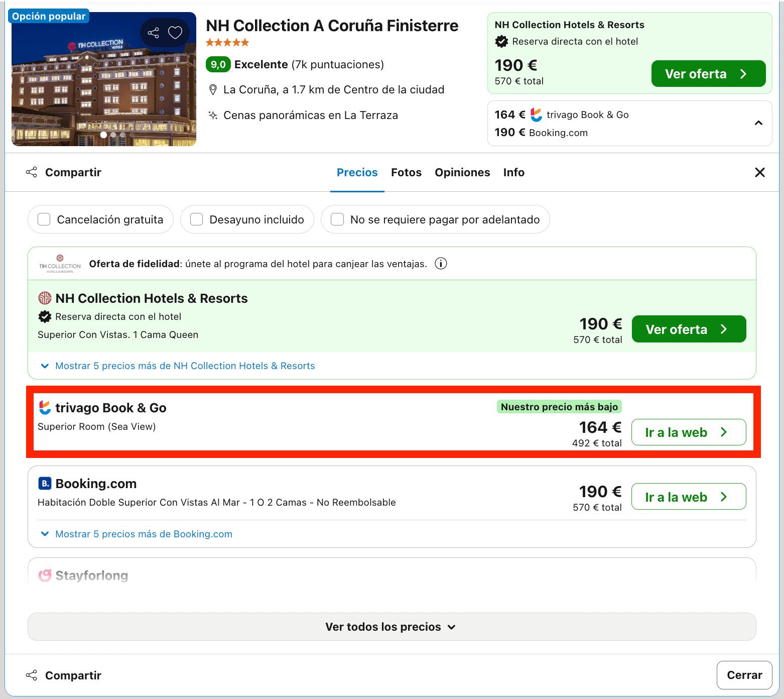Click the NH Collection logo in loyalty banner
This screenshot has width=784, height=699.
pos(60,264)
